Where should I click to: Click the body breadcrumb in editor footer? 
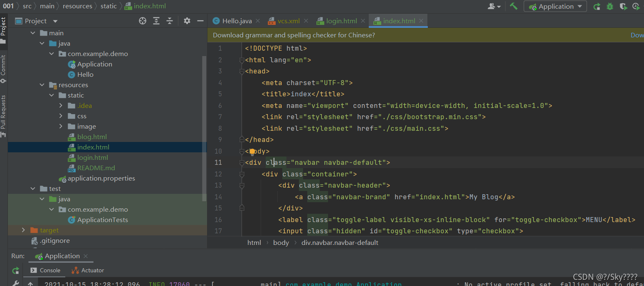[281, 242]
